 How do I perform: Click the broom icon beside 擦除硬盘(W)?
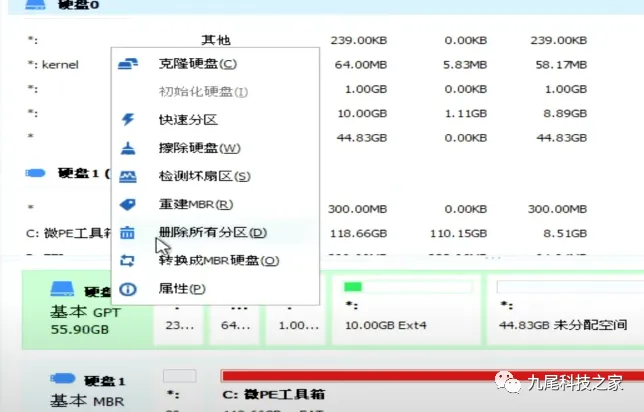(x=128, y=148)
